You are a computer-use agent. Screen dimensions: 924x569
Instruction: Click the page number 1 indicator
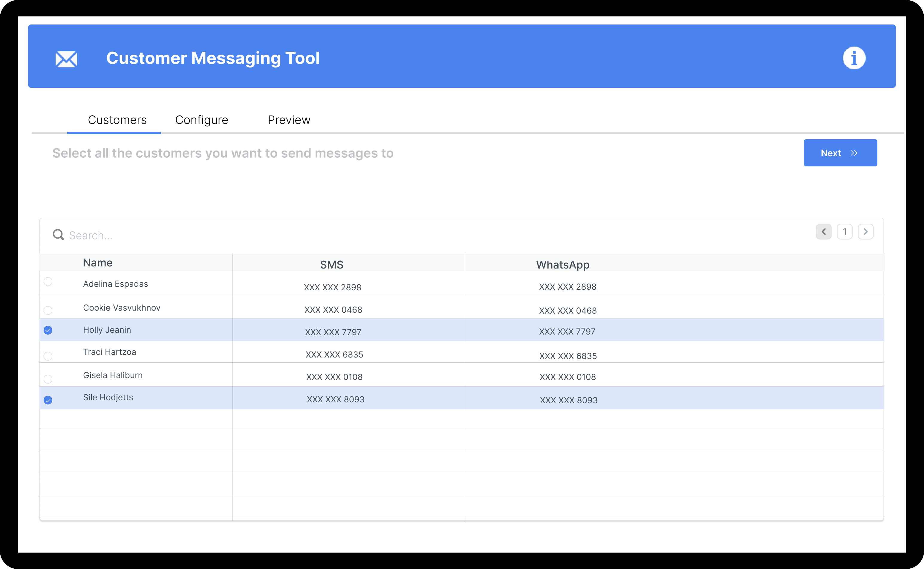(845, 231)
